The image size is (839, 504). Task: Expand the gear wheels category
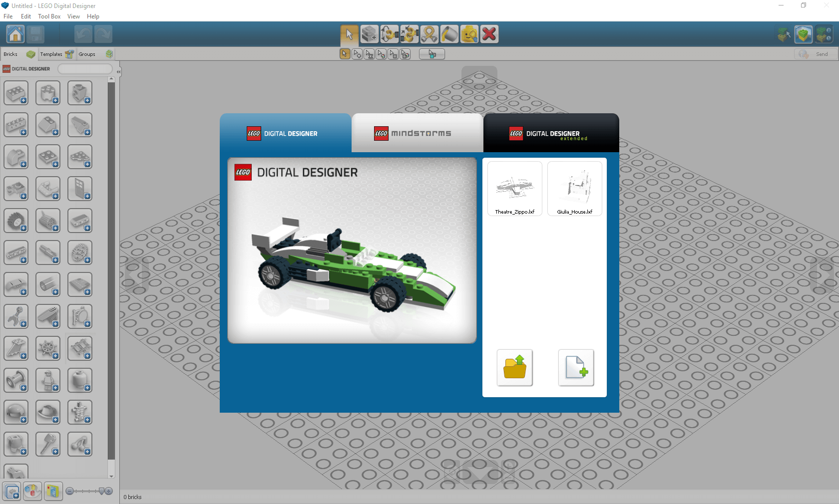tap(80, 252)
